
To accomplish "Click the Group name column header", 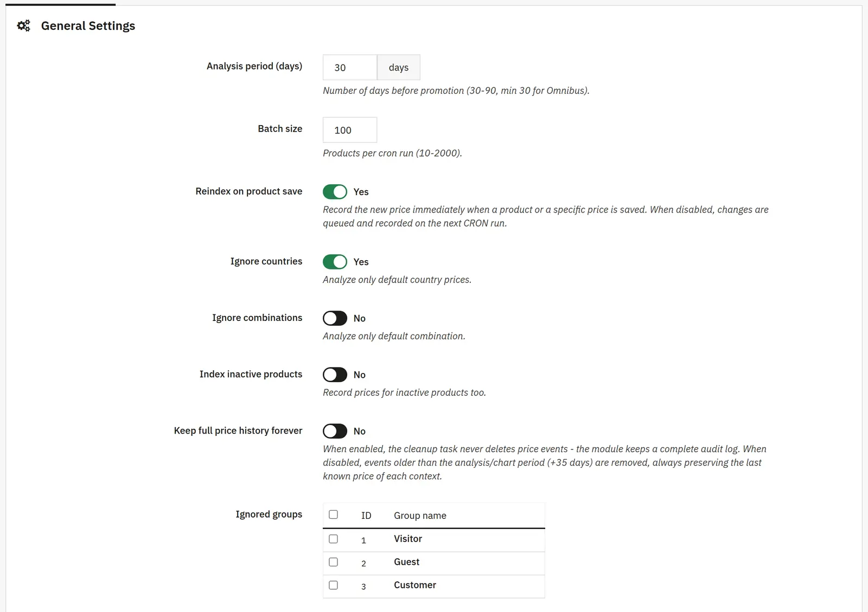I will 420,516.
